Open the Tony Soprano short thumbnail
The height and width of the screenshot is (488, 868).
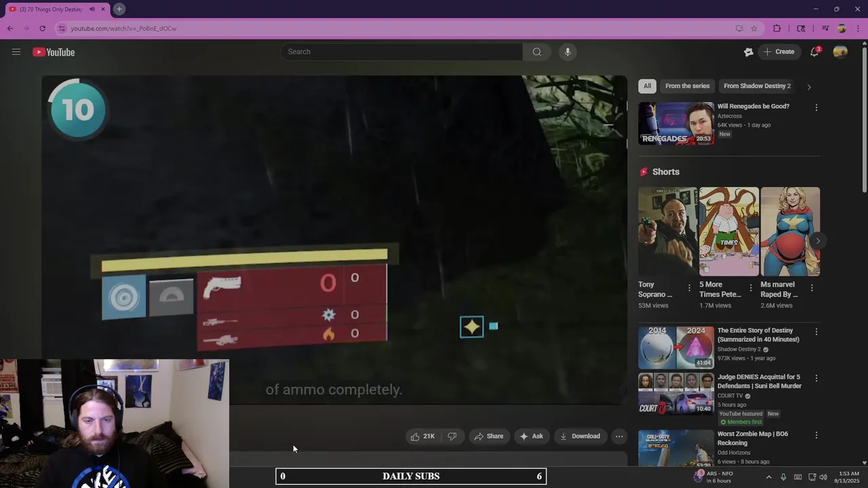coord(667,232)
